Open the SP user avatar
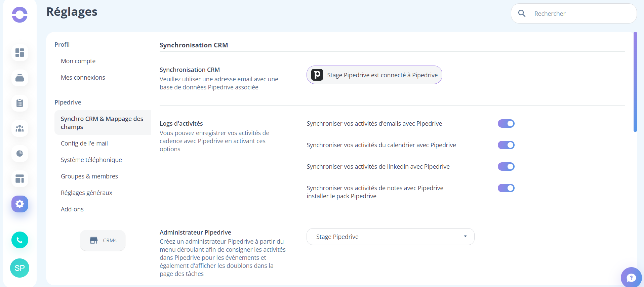 [x=19, y=268]
